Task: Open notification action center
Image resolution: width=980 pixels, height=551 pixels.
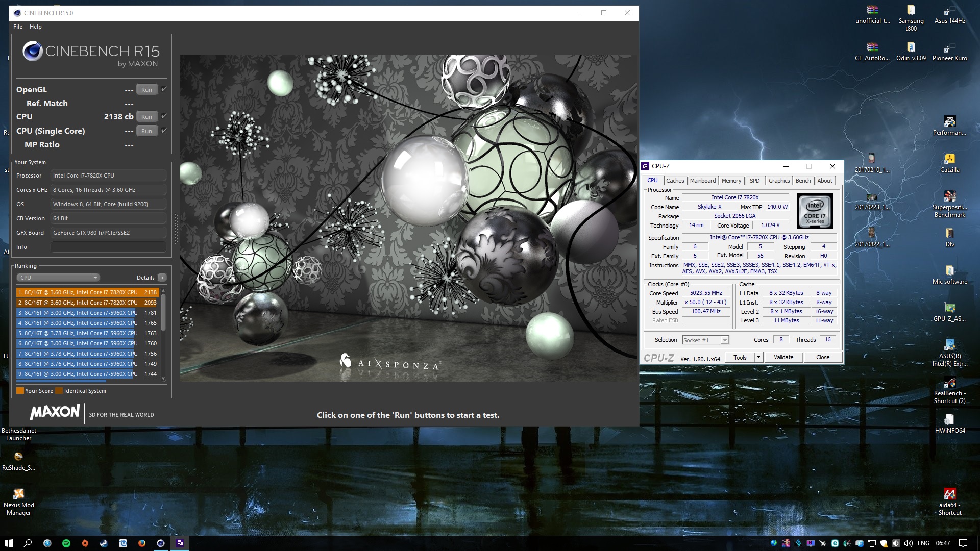Action: coord(963,543)
